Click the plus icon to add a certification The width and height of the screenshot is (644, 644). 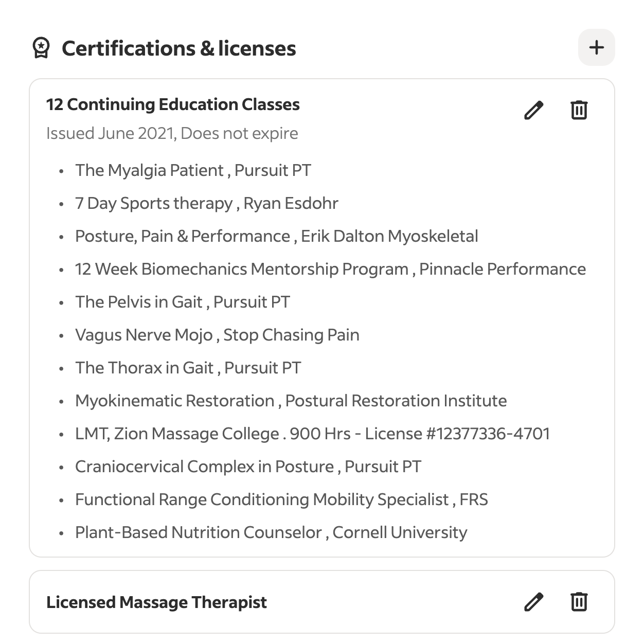pyautogui.click(x=596, y=48)
